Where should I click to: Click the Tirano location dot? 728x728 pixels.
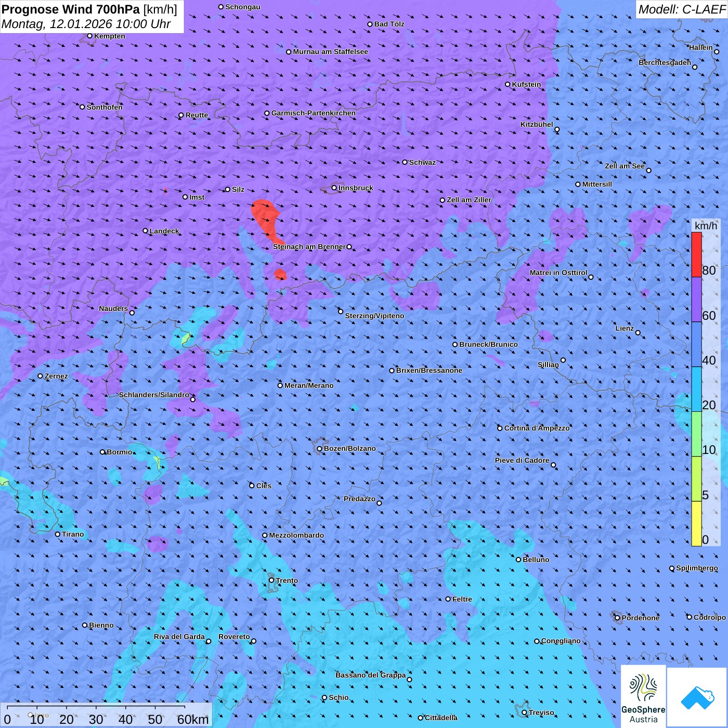point(58,534)
